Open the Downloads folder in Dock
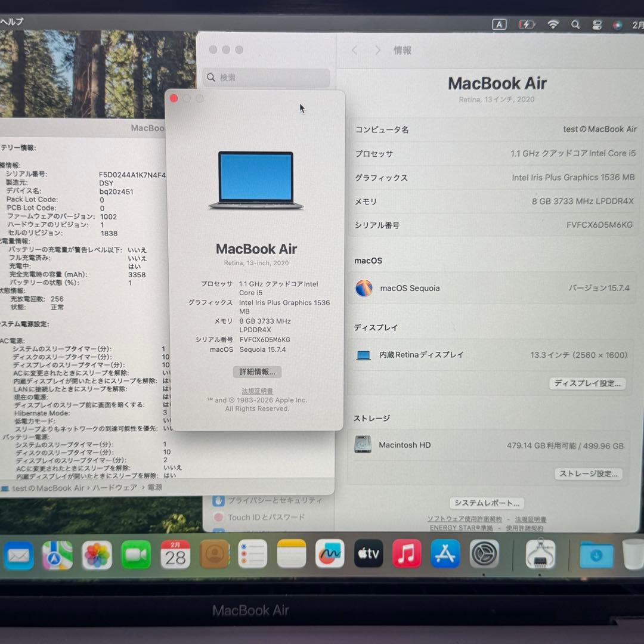 coord(596,555)
